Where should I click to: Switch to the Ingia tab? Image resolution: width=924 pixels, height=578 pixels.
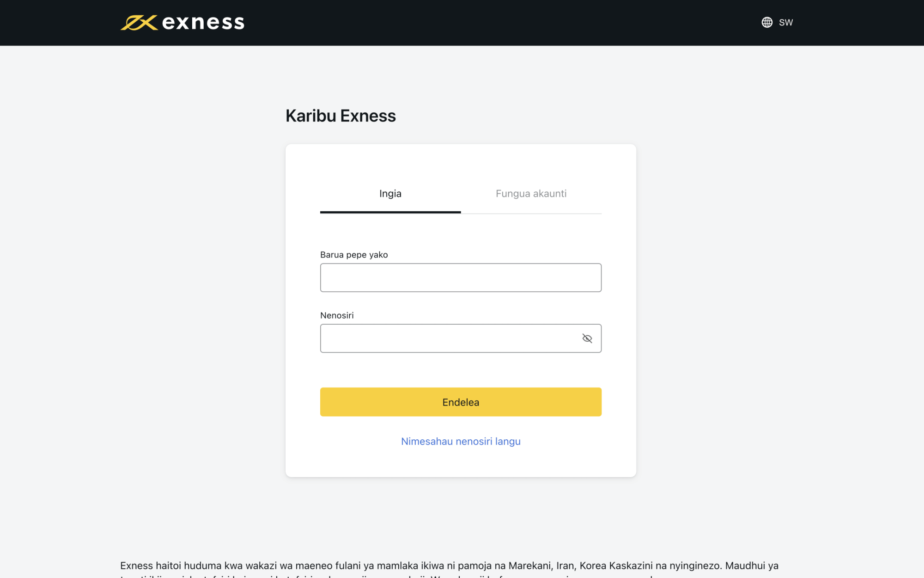coord(390,193)
